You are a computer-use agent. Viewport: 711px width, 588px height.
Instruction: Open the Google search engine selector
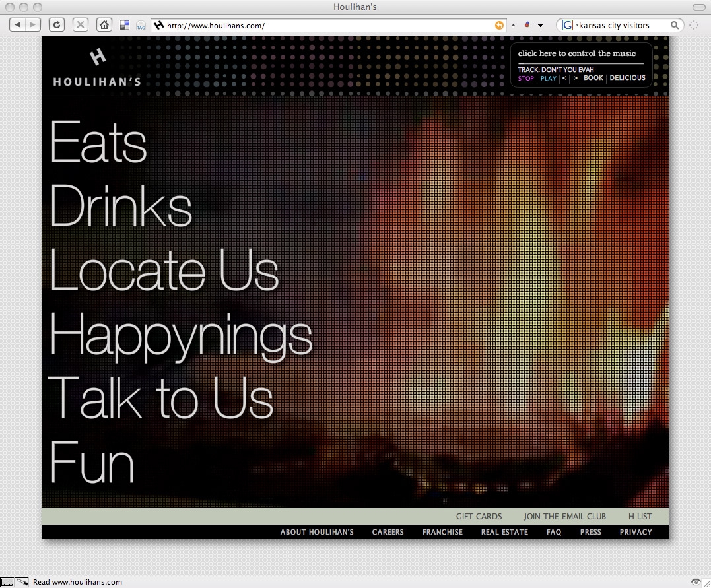point(569,25)
